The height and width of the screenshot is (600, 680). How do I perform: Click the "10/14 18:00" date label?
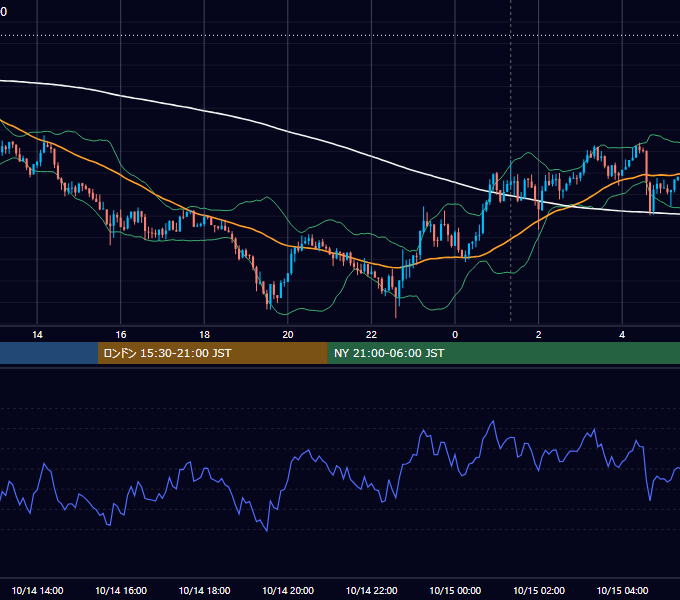click(x=204, y=590)
